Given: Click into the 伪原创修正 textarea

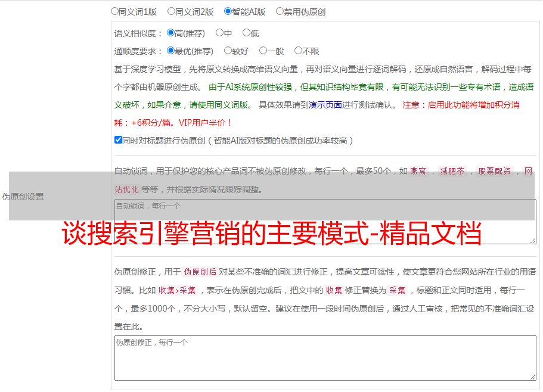Looking at the screenshot, I should pos(325,358).
